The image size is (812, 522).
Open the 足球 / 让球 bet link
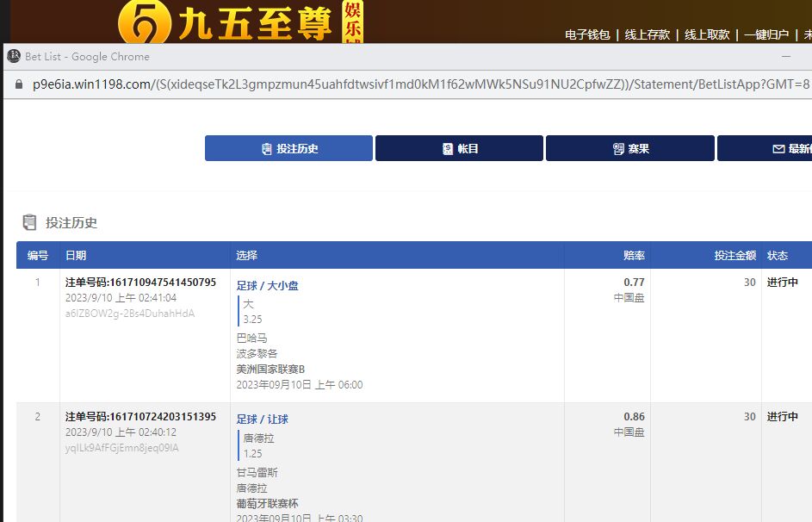(x=263, y=419)
